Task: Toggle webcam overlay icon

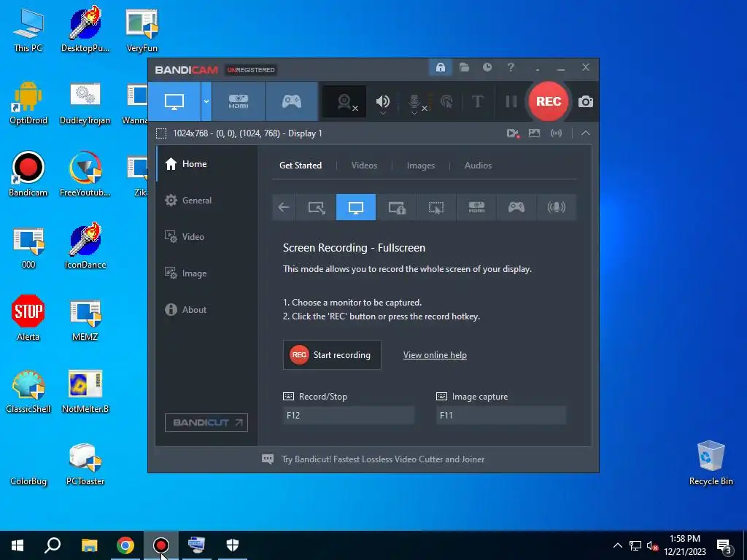Action: coord(344,101)
